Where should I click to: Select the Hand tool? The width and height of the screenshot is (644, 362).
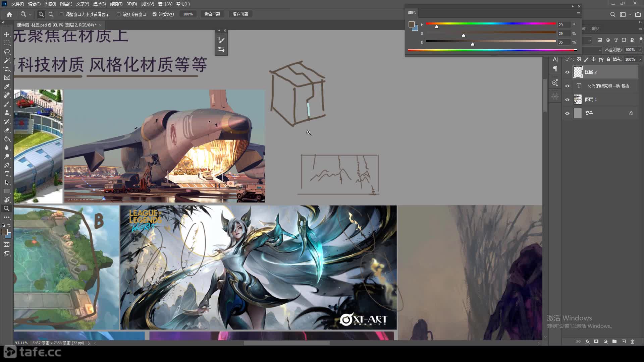point(7,200)
